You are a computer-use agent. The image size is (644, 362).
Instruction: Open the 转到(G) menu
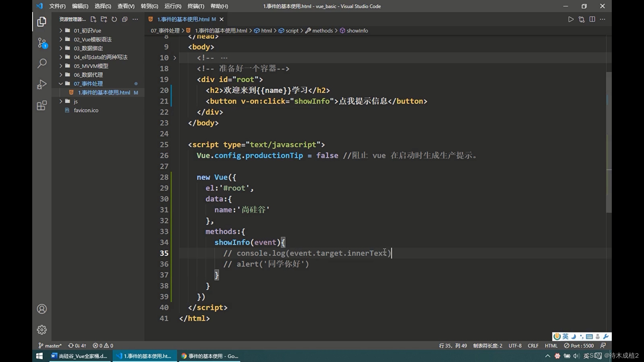tap(149, 6)
